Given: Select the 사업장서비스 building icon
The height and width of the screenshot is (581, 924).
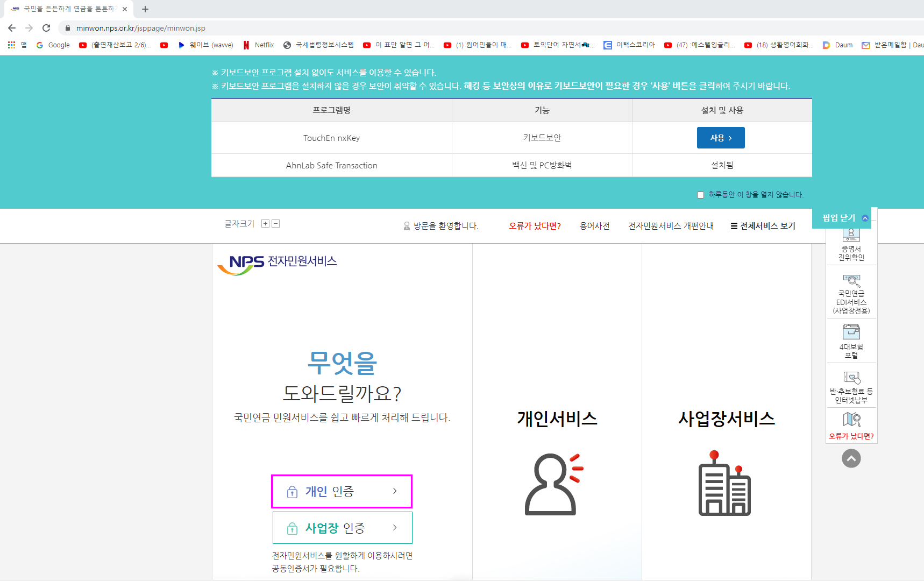Looking at the screenshot, I should click(724, 483).
